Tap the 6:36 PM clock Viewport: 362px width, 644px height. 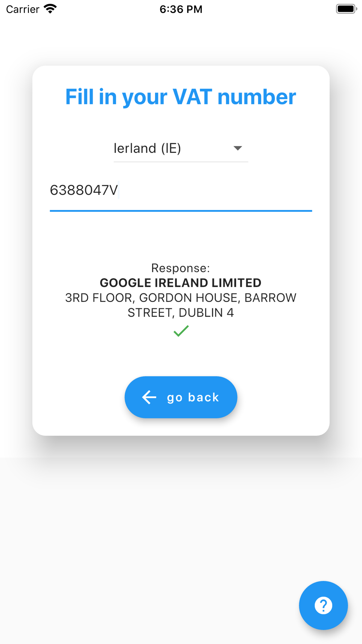coord(181,9)
